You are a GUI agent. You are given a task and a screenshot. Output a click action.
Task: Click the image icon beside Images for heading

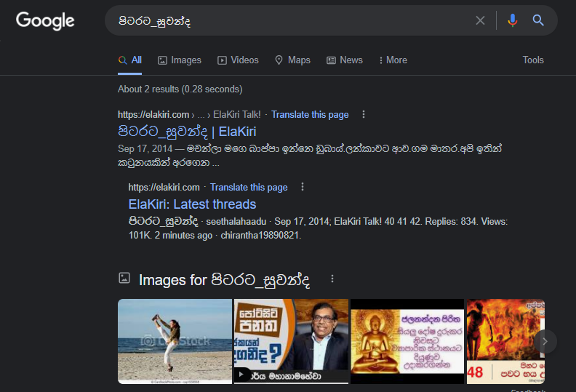pyautogui.click(x=124, y=278)
